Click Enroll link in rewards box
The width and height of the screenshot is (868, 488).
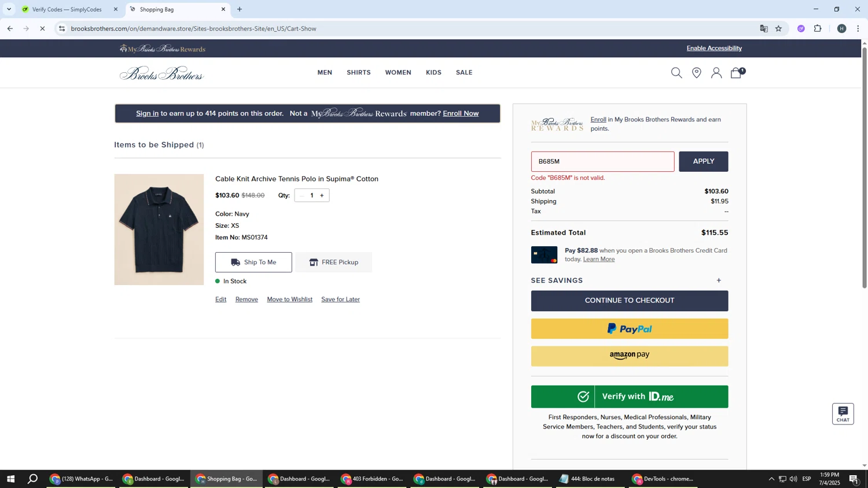click(598, 120)
